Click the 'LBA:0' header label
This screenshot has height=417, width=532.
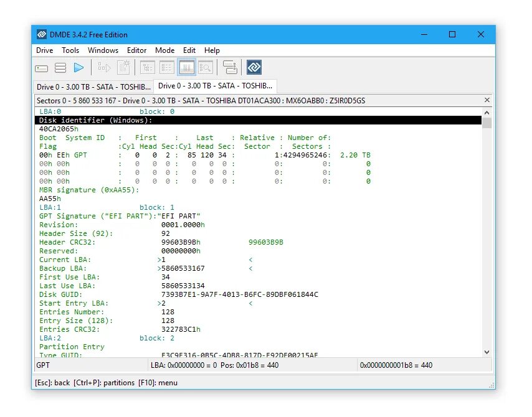click(50, 111)
